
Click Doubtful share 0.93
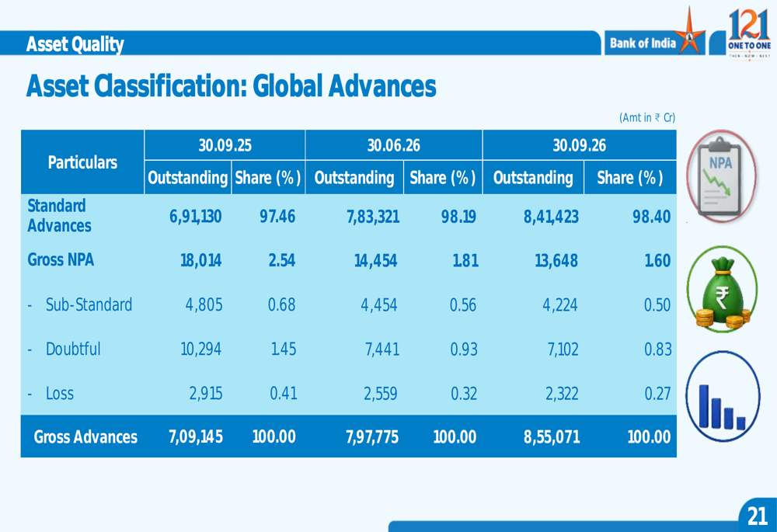point(464,349)
